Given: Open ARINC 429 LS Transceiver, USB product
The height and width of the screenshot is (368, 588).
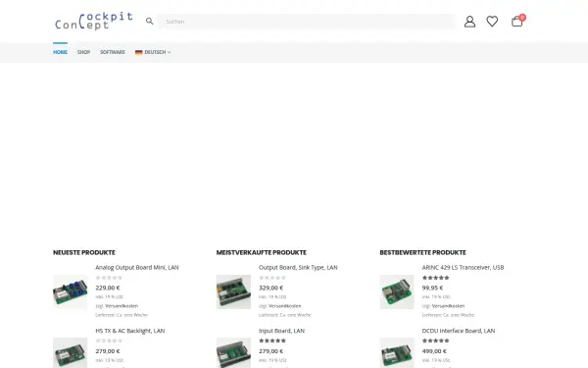Looking at the screenshot, I should click(x=463, y=267).
